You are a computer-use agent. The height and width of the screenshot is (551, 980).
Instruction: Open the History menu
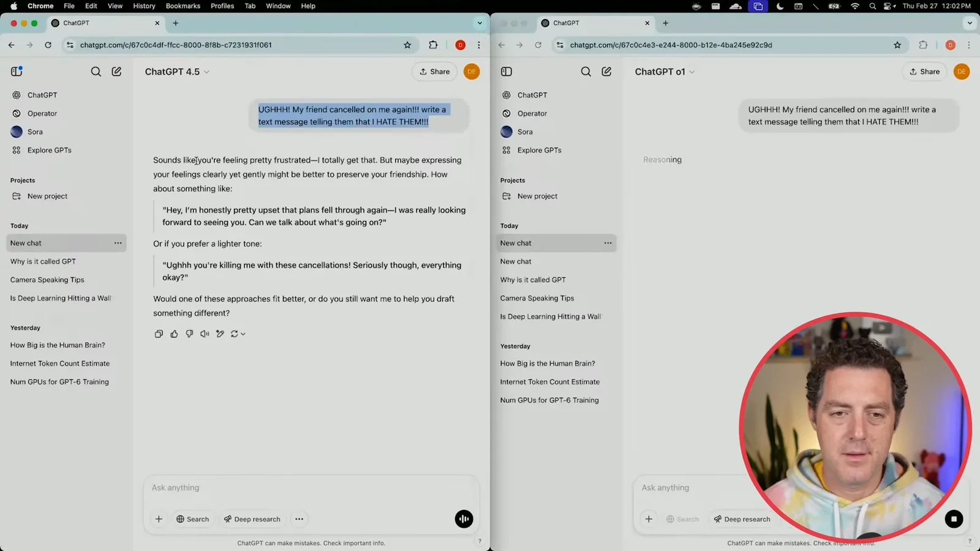[x=144, y=6]
